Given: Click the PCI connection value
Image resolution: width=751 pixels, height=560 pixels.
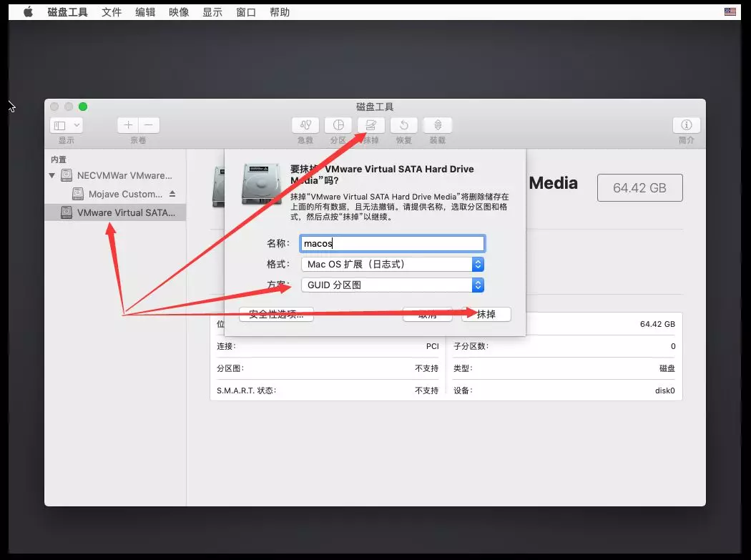Looking at the screenshot, I should point(433,346).
